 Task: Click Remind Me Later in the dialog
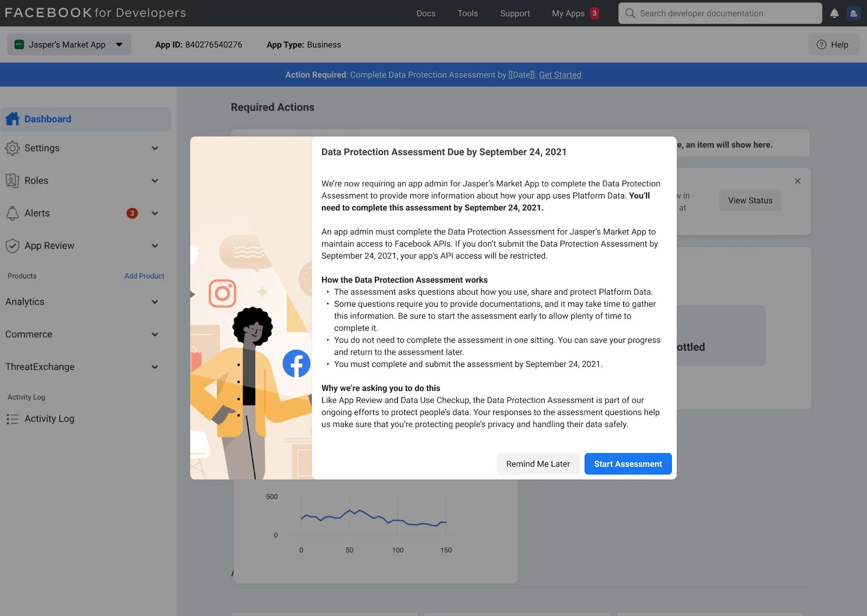pyautogui.click(x=538, y=464)
